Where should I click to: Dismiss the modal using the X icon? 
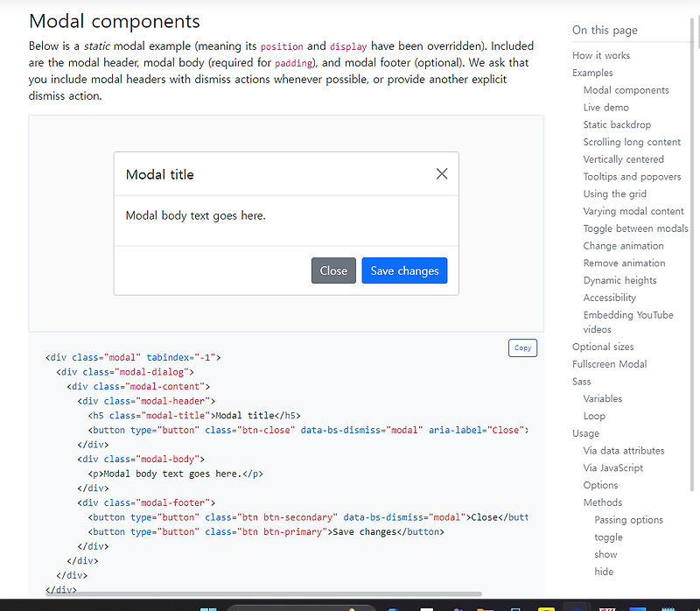click(x=442, y=173)
